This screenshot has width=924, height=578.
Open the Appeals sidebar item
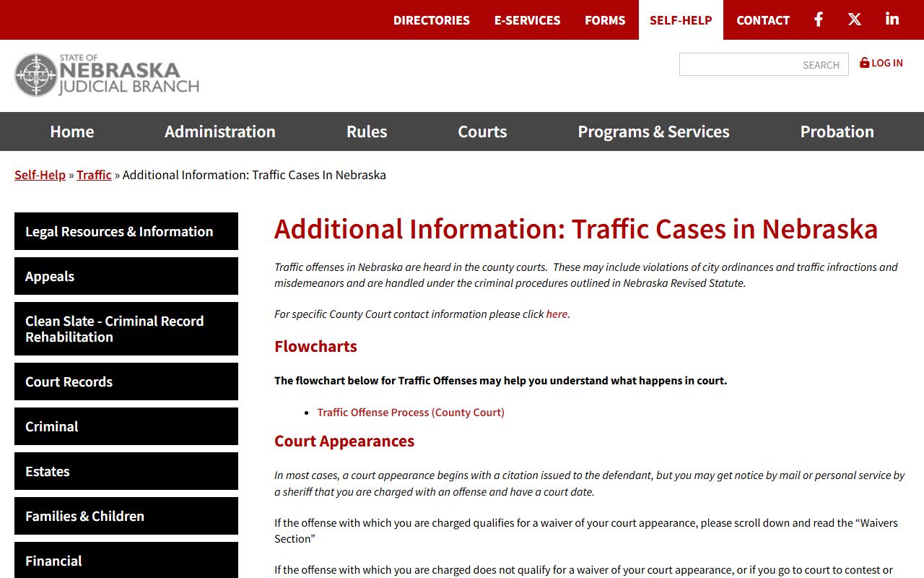(126, 276)
